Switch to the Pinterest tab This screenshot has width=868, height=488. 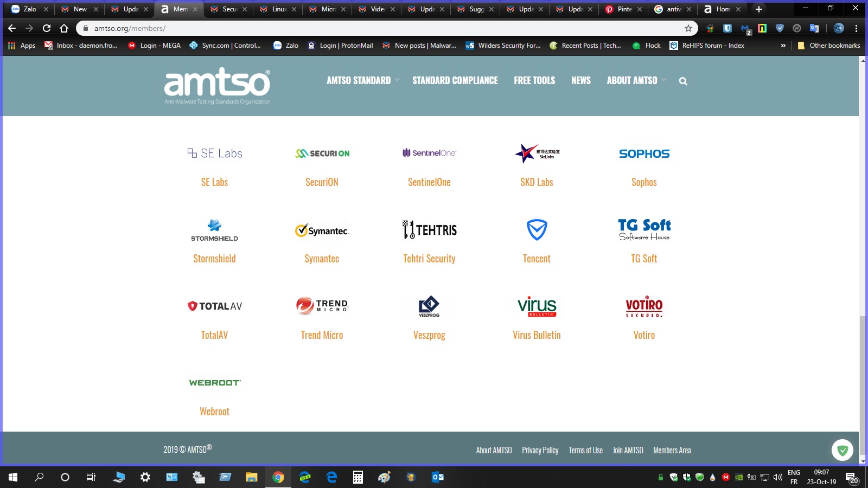[624, 9]
